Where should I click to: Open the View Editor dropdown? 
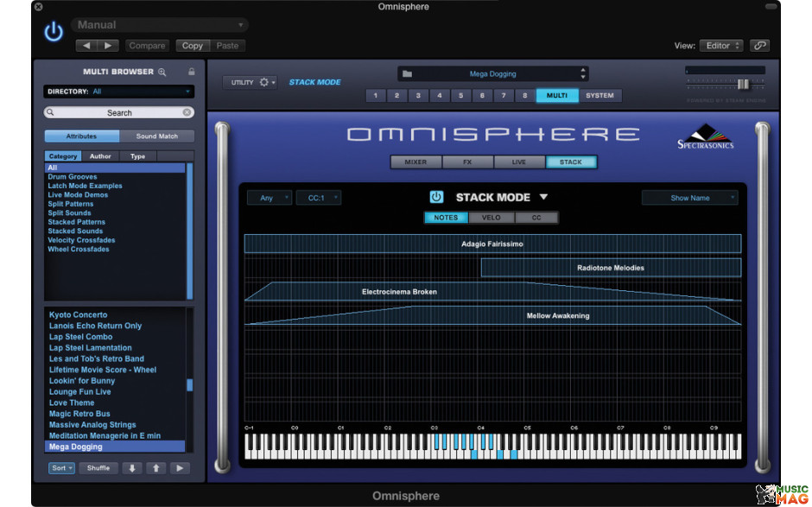tap(721, 46)
